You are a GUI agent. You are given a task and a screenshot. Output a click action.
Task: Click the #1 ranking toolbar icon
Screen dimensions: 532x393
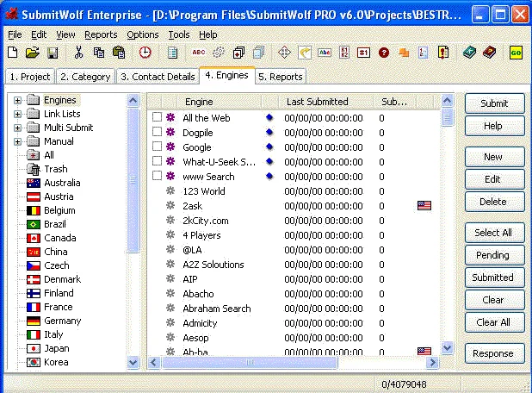pos(364,53)
